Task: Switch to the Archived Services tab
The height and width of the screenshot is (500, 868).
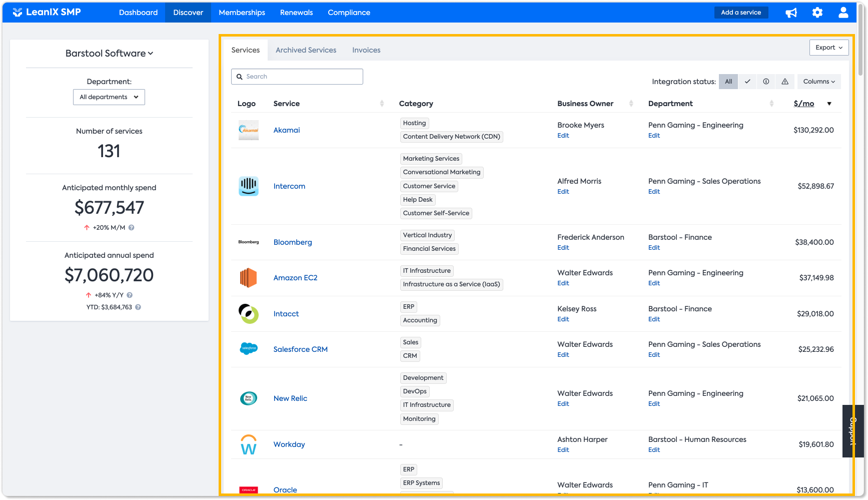Action: click(306, 50)
